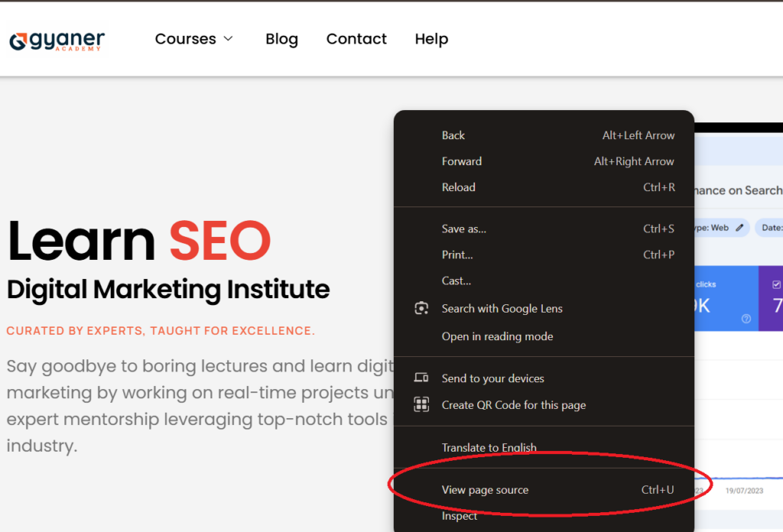Click the Send to your devices icon

click(x=421, y=378)
